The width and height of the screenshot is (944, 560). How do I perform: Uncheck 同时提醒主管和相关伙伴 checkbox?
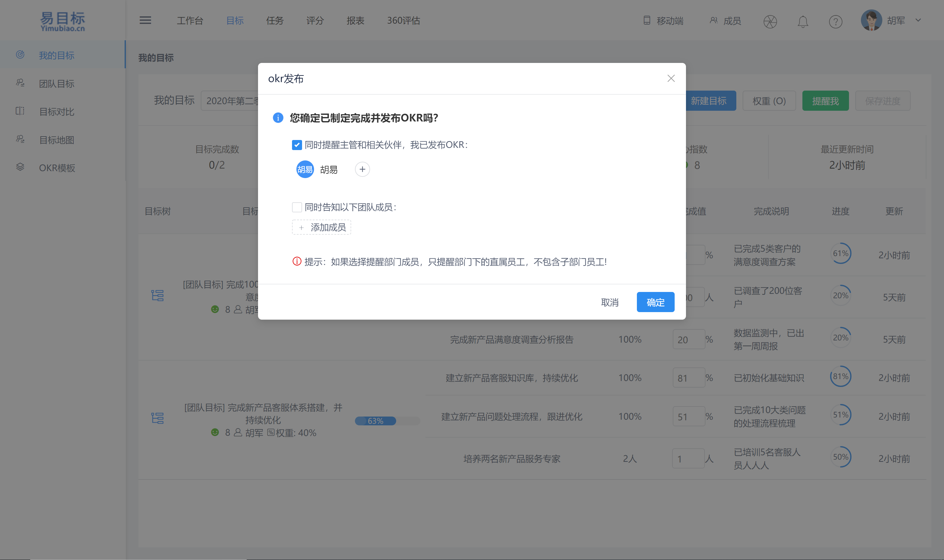pos(297,145)
